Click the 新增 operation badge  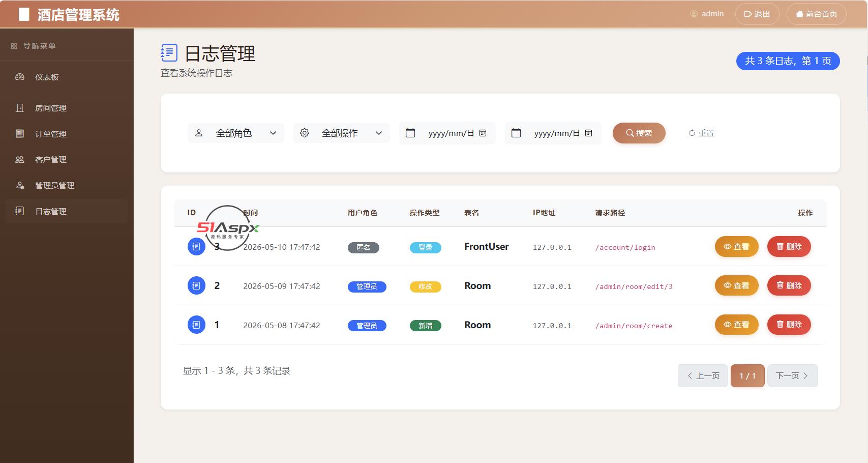click(426, 326)
